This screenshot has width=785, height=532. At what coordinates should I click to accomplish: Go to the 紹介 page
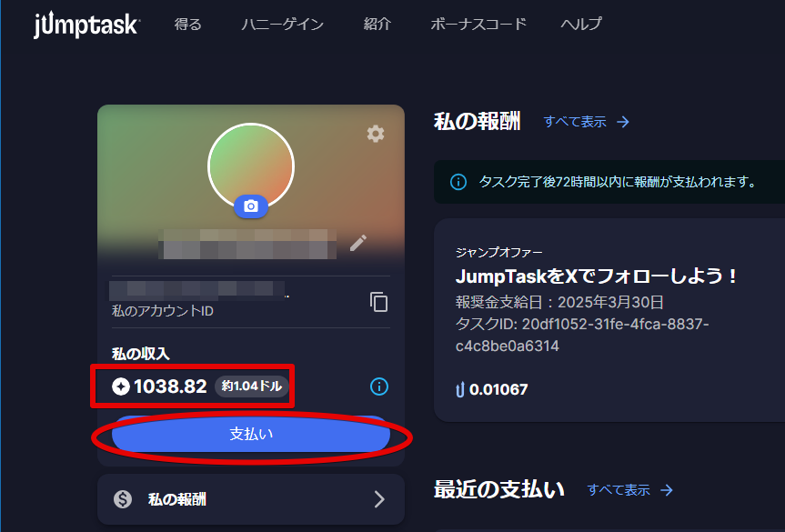(x=377, y=24)
